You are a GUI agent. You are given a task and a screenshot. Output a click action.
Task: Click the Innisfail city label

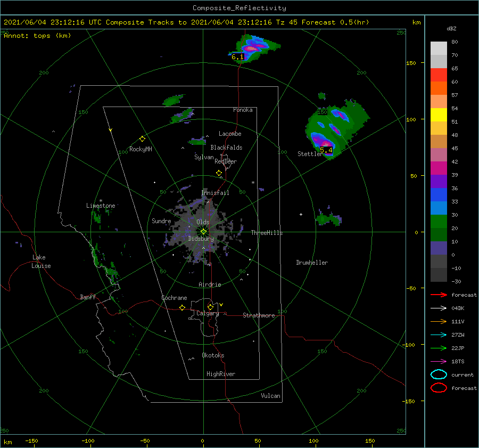[215, 193]
